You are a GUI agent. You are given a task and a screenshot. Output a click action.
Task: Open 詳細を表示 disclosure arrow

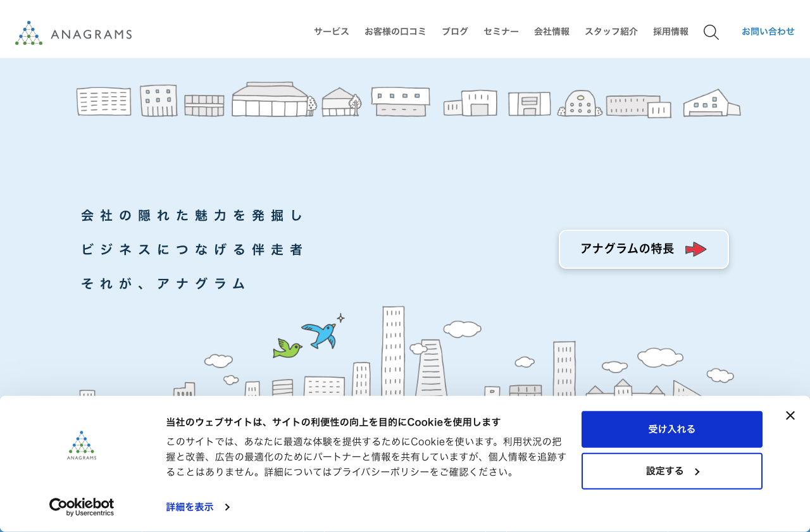coord(227,507)
